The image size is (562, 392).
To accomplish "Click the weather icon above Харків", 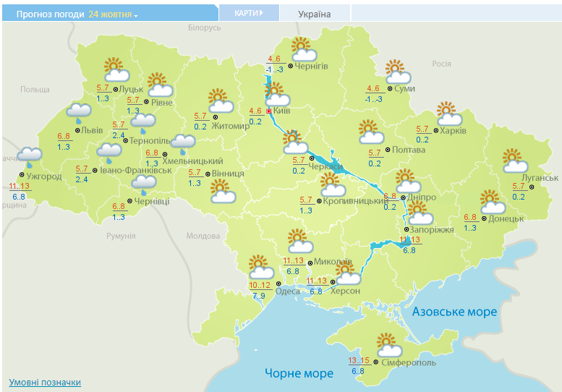I will pyautogui.click(x=449, y=114).
